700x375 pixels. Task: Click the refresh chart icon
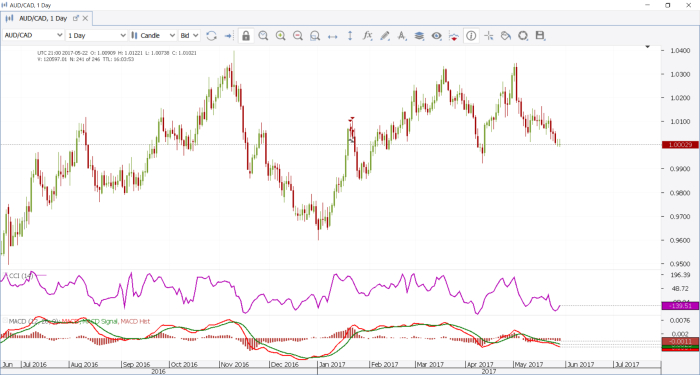click(211, 36)
